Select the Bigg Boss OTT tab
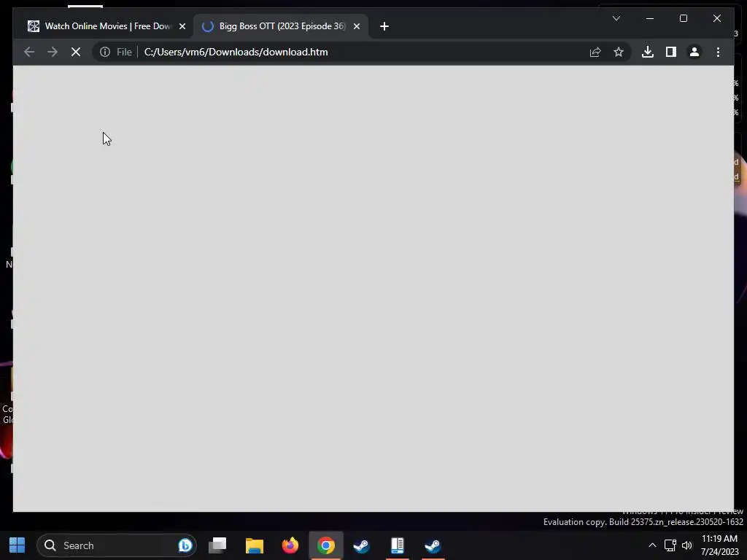Viewport: 747px width, 560px height. click(x=281, y=26)
